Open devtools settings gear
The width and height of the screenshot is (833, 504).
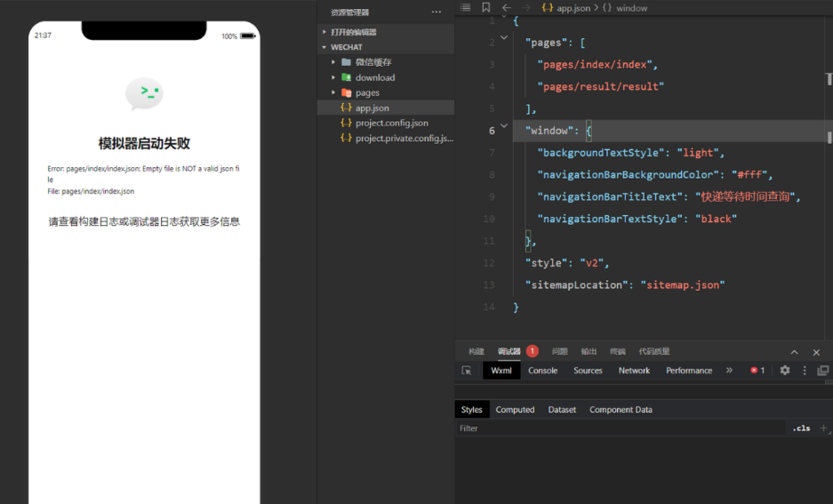click(785, 371)
